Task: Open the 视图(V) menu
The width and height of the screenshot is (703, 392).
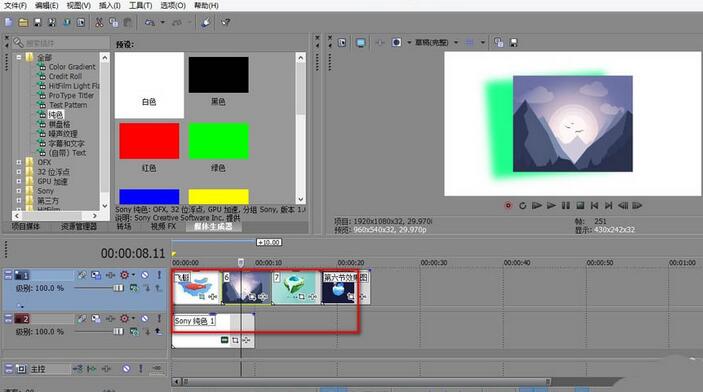Action: [x=78, y=5]
